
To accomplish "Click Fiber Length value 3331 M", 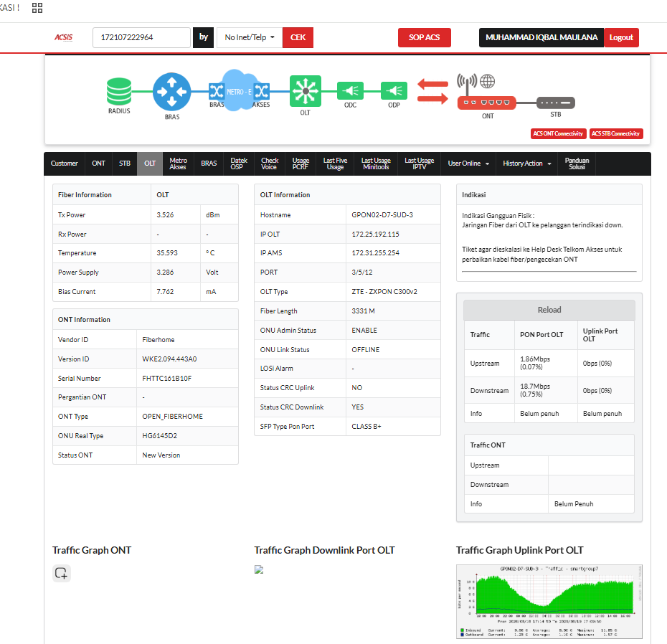I will pos(363,311).
